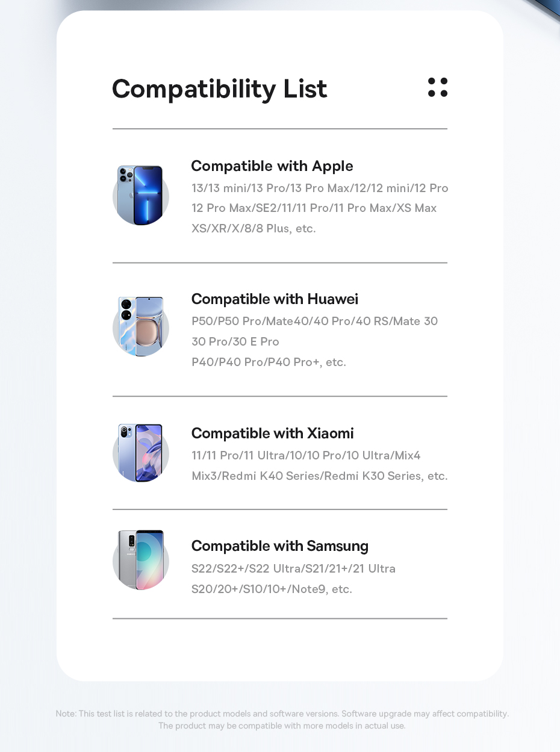
Task: Select the "Mix3/Redmi K40 Series" line
Action: tap(319, 476)
